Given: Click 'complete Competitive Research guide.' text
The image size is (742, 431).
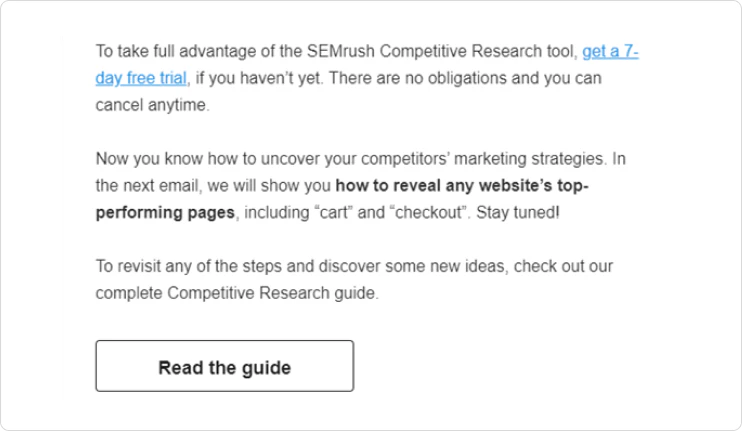Looking at the screenshot, I should coord(237,293).
